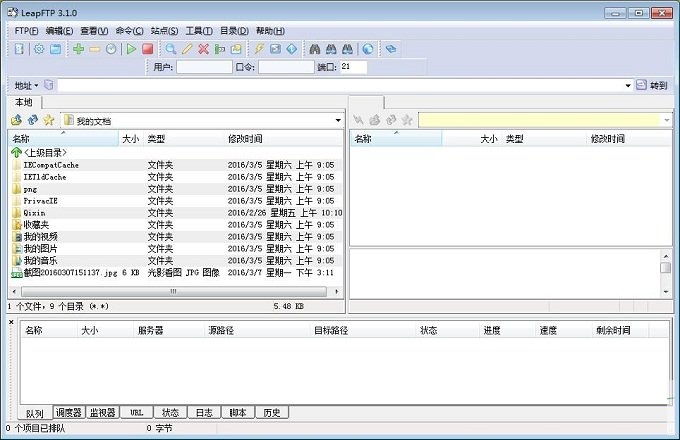This screenshot has width=680, height=440.
Task: Open the 工具(T) menu
Action: click(x=199, y=31)
